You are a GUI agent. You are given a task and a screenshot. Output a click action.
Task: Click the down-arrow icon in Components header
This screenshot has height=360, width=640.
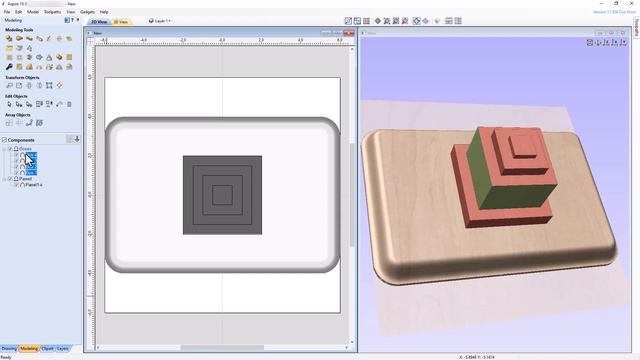point(77,140)
